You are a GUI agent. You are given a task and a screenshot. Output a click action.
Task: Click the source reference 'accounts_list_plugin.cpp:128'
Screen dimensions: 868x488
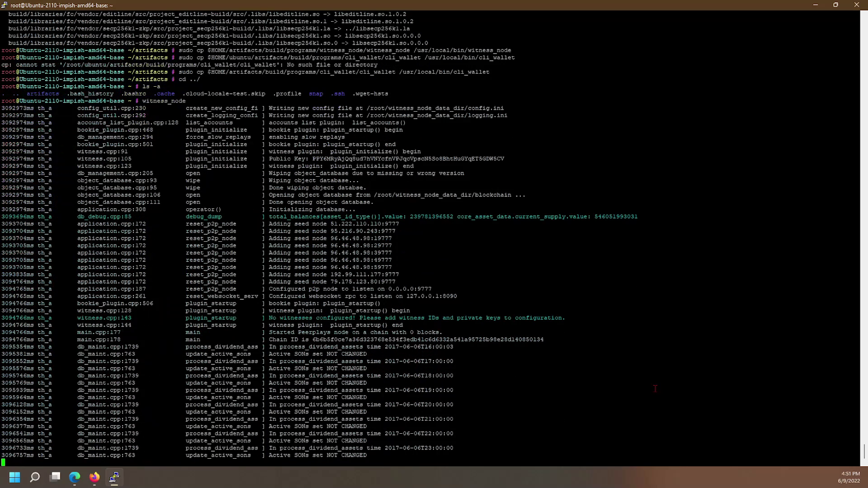pos(127,123)
